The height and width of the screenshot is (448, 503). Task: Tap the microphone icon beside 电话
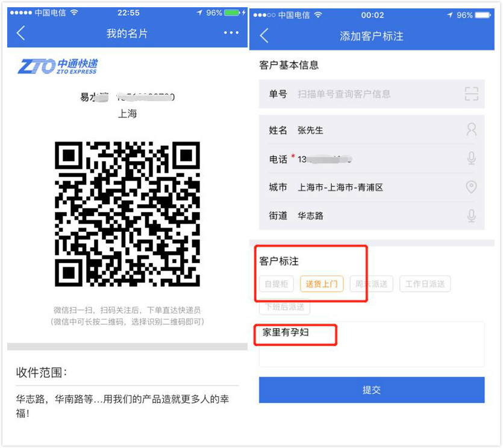click(x=471, y=158)
